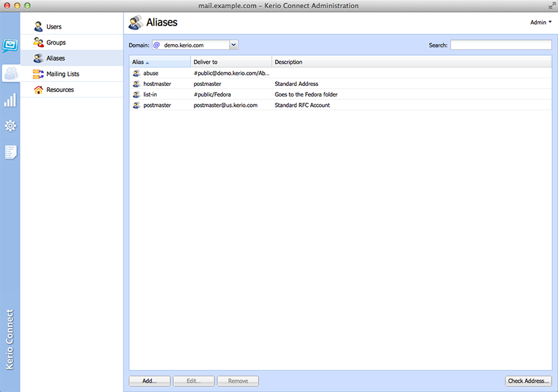The height and width of the screenshot is (392, 558).
Task: Open the status bar chart icon
Action: (10, 100)
